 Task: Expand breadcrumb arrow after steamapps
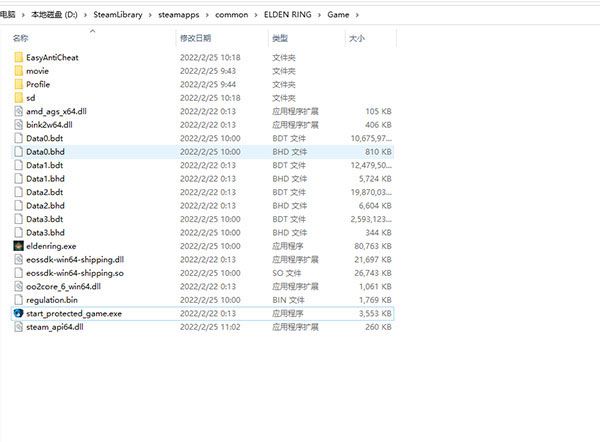click(207, 15)
